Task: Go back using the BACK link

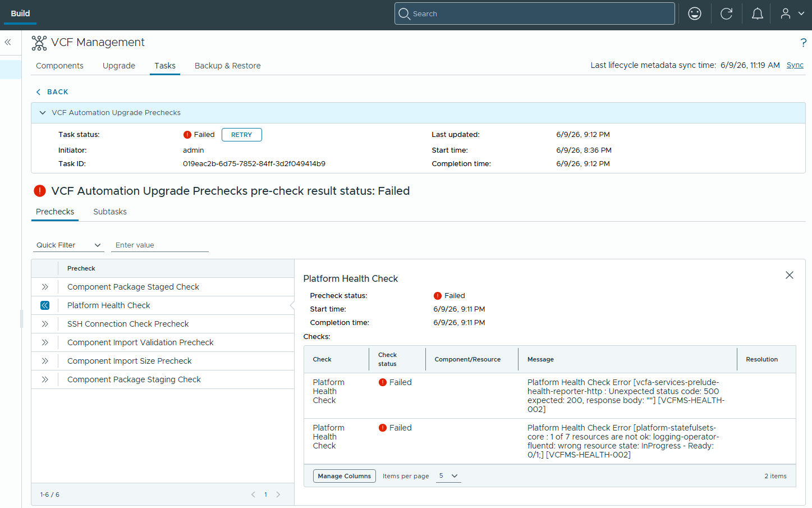Action: click(52, 92)
